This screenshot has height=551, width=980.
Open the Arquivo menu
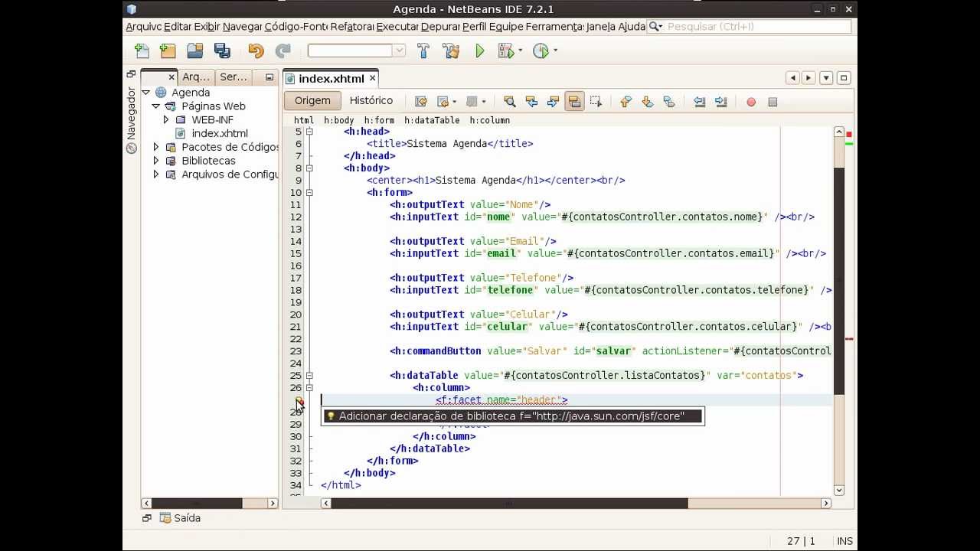(x=144, y=27)
